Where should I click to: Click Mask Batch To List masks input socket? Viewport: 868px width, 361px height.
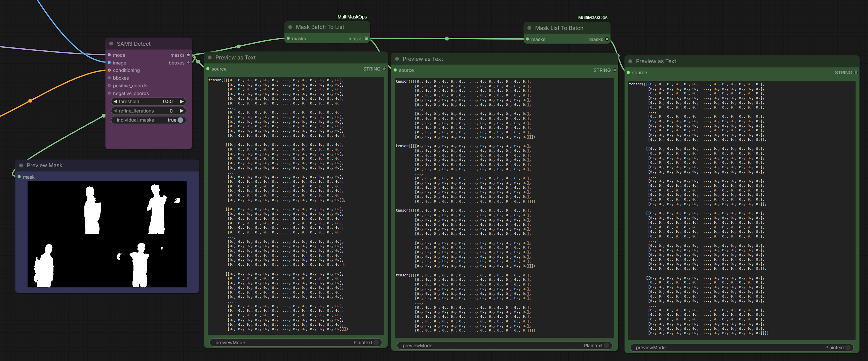(x=288, y=38)
